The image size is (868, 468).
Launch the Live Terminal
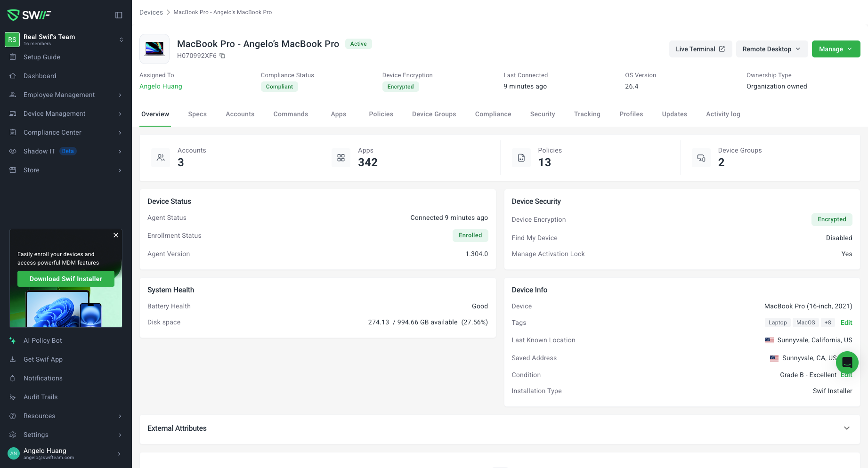coord(700,49)
